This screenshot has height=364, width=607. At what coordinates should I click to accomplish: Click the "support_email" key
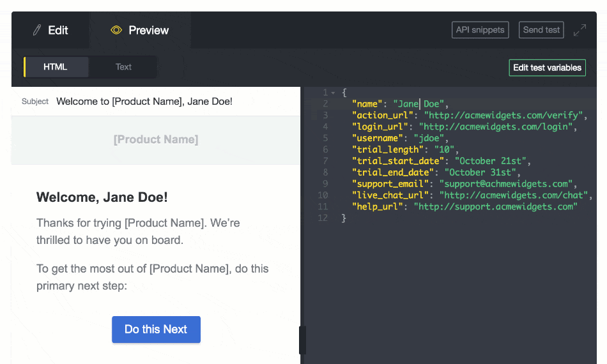tap(390, 184)
